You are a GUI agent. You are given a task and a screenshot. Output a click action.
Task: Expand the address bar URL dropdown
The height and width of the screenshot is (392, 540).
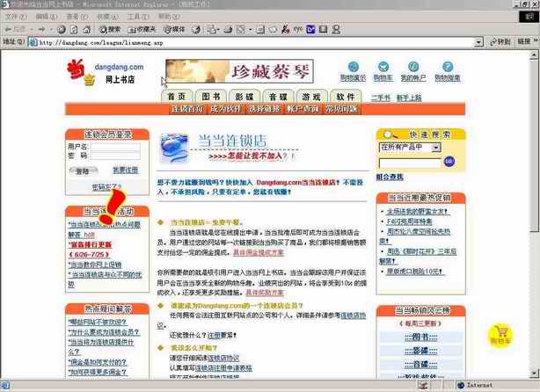click(478, 42)
